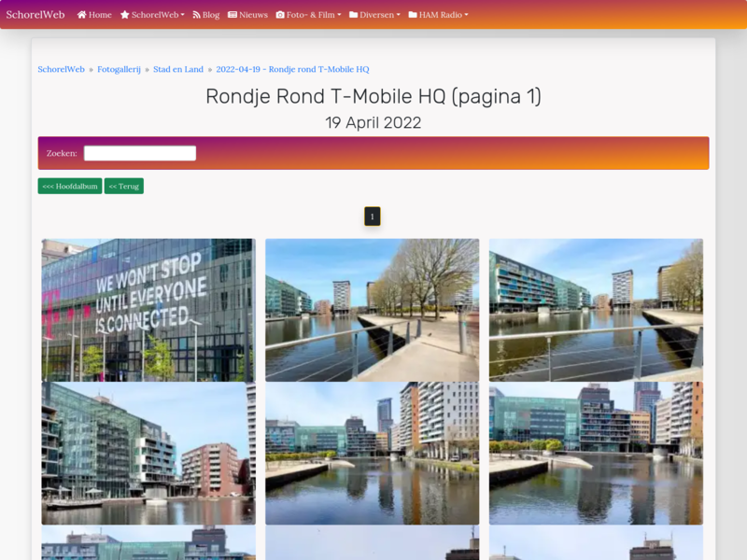Expand the ScorelWeb dropdown caret

pos(182,15)
